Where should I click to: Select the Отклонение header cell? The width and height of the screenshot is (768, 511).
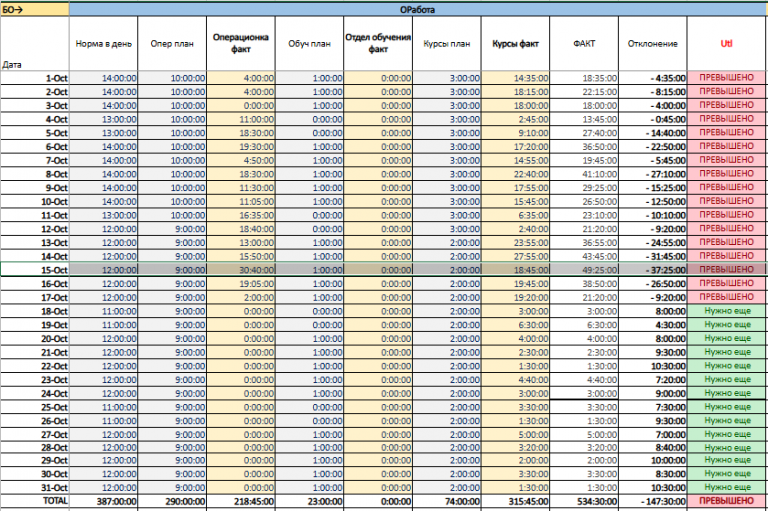(x=652, y=44)
